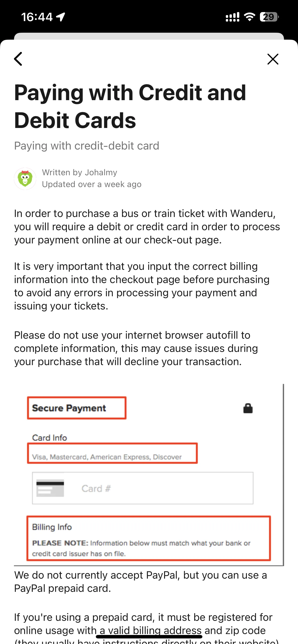Tap the battery indicator icon
Screen dimensions: 298x644
point(269,17)
